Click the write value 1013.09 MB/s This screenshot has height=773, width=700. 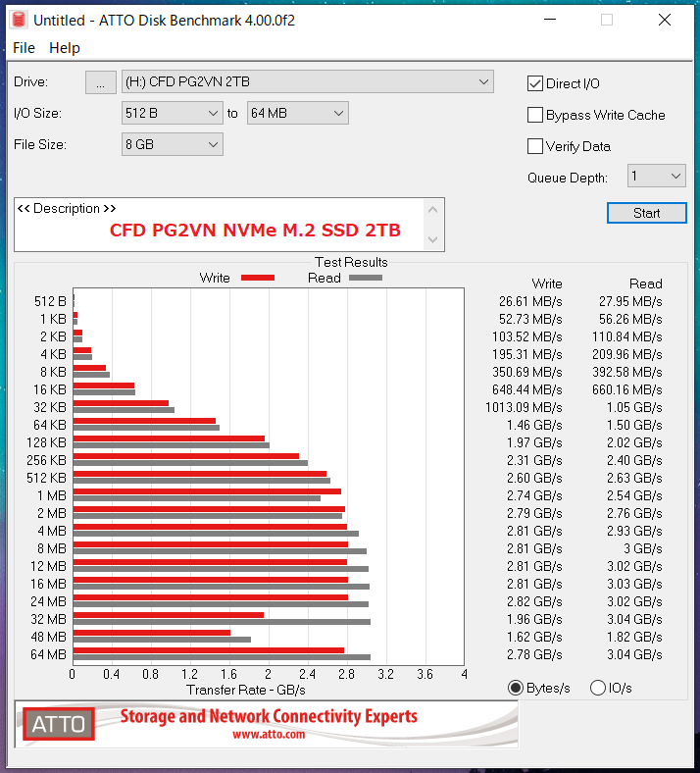(x=524, y=407)
